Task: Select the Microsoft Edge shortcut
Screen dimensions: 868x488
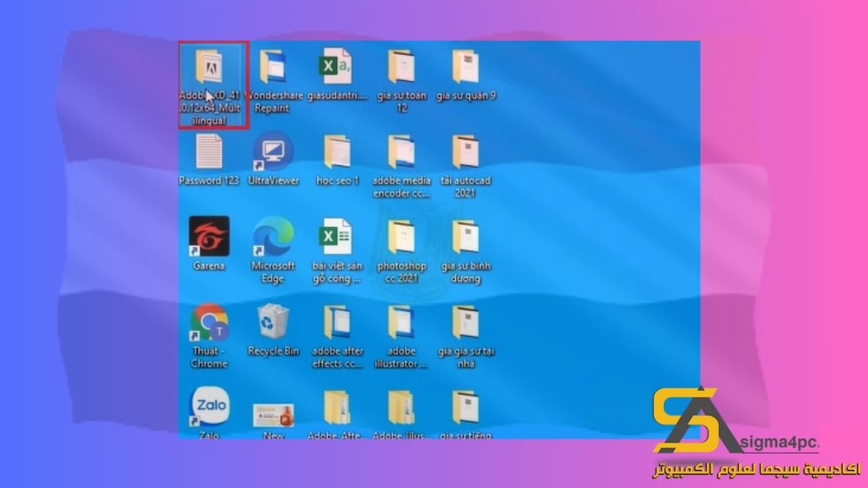Action: coord(273,236)
